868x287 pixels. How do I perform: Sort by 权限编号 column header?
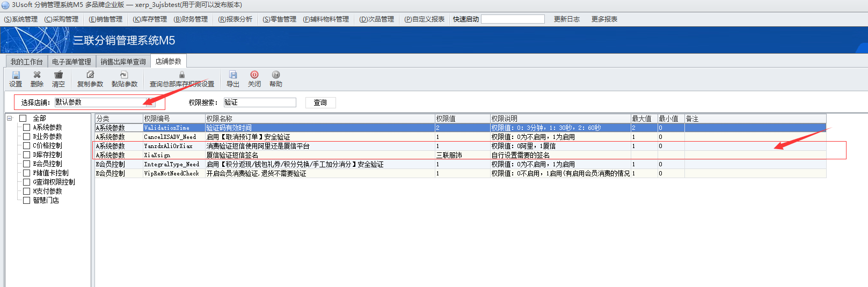coord(174,119)
